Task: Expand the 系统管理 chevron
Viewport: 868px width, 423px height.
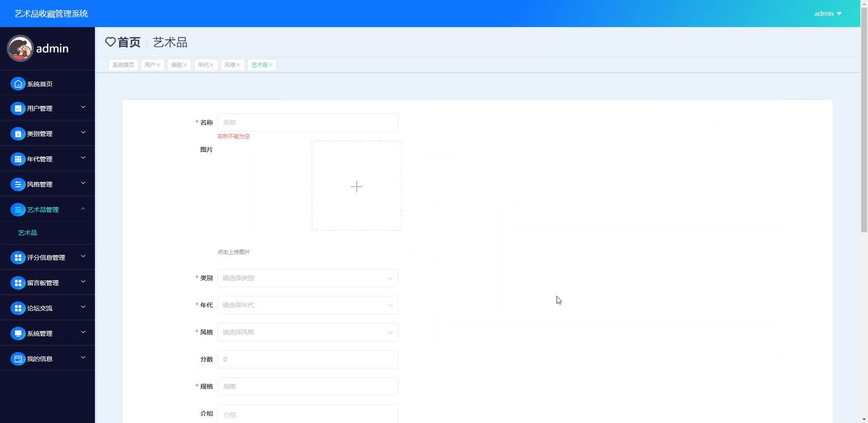Action: [x=83, y=332]
